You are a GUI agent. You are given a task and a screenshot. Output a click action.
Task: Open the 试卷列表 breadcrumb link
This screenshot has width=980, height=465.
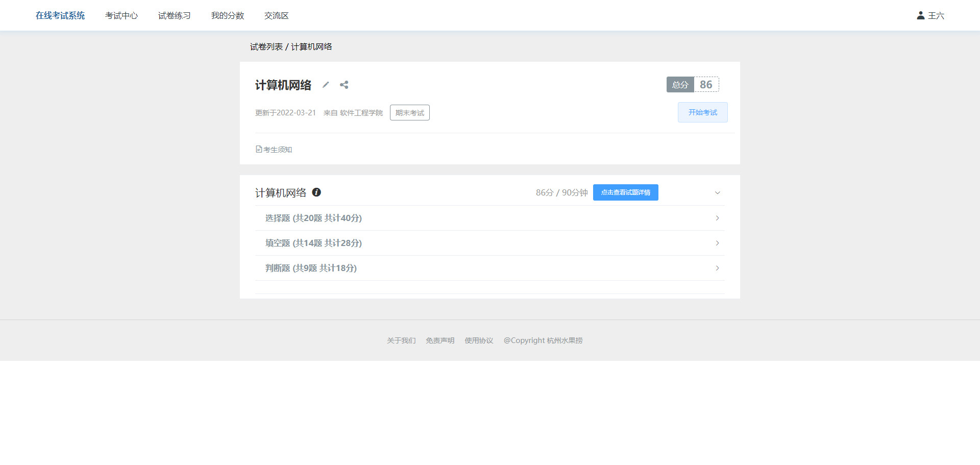pos(266,46)
